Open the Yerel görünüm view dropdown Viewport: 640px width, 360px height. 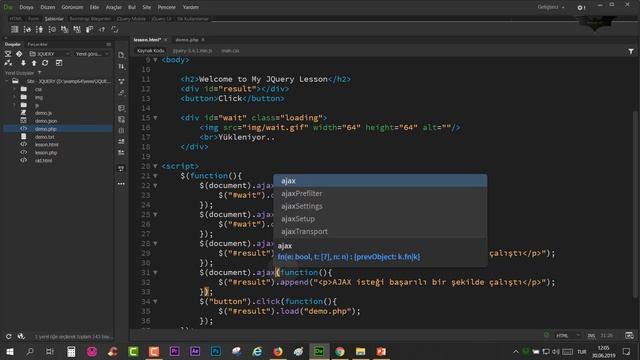[92, 54]
